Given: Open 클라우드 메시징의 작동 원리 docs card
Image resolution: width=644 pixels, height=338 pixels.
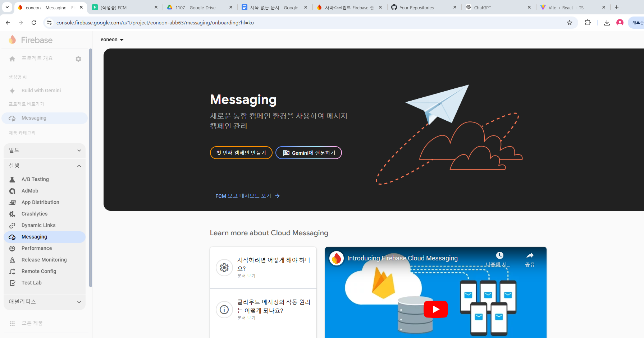Looking at the screenshot, I should pos(263,310).
